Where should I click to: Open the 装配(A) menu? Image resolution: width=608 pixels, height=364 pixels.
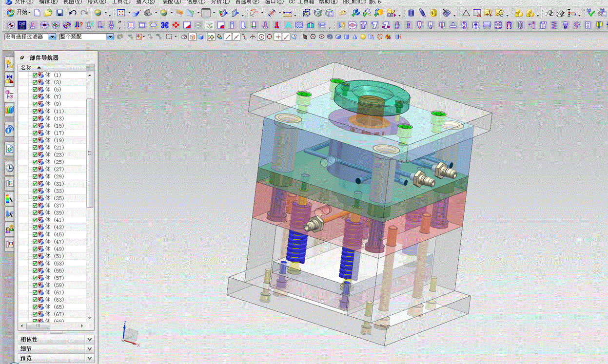coord(172,2)
